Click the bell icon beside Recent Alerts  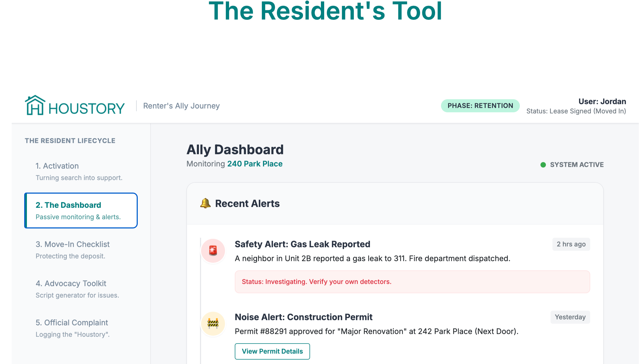[205, 203]
